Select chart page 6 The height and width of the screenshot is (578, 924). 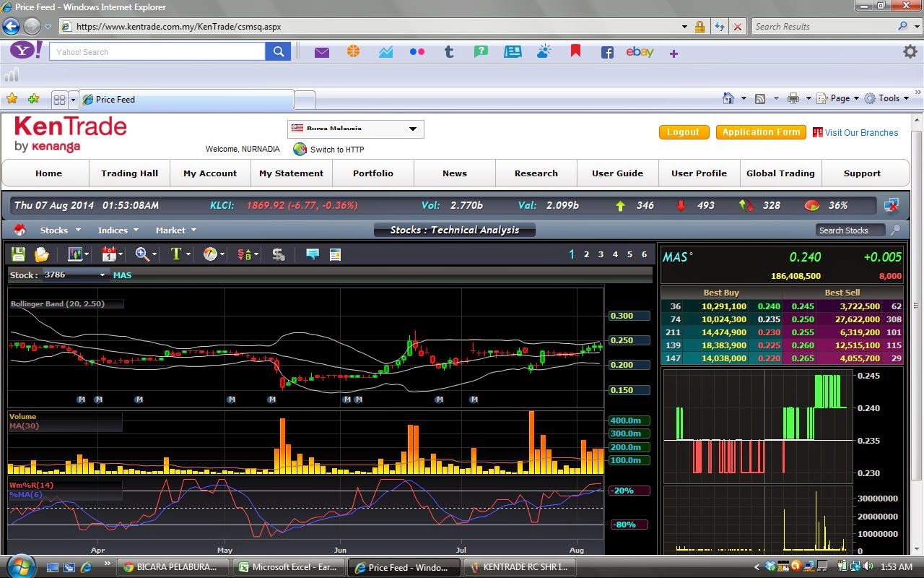[643, 254]
